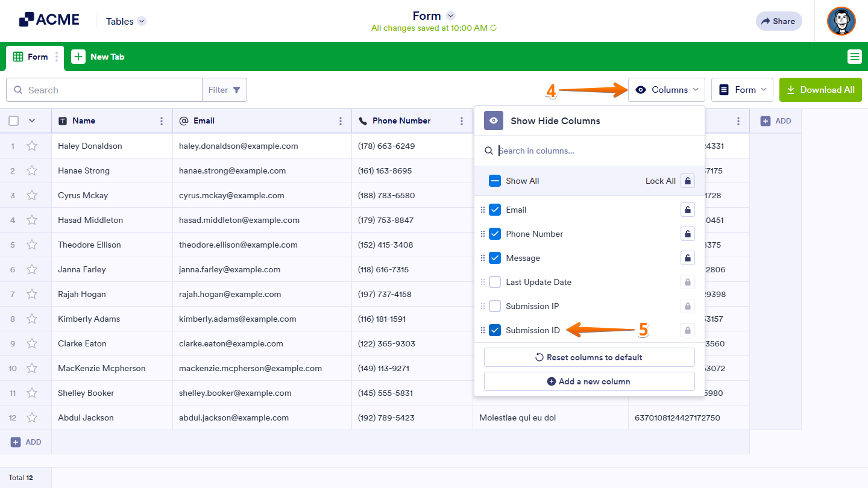Click the lock icon for Message column
The height and width of the screenshot is (488, 868).
(x=687, y=258)
